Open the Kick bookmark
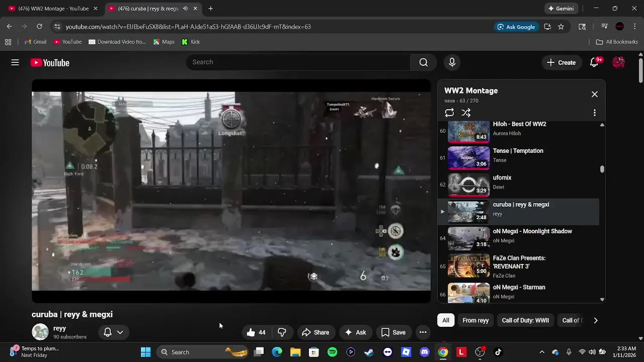 [191, 42]
